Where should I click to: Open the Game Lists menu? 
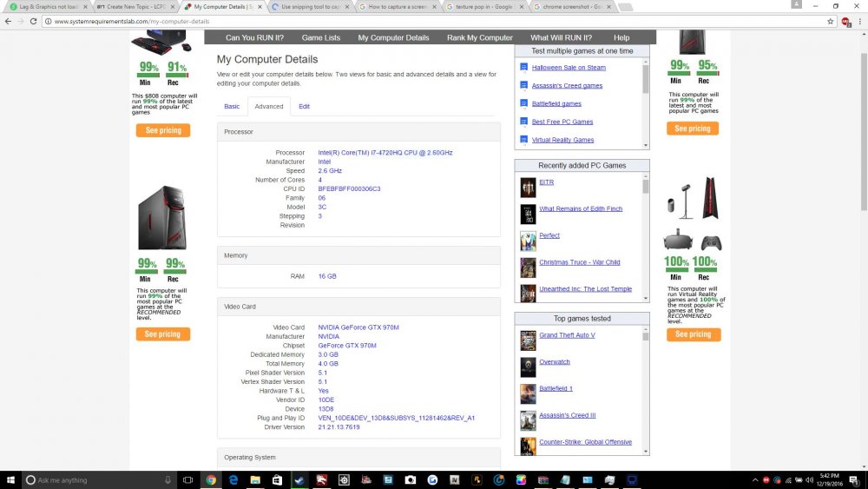coord(321,38)
